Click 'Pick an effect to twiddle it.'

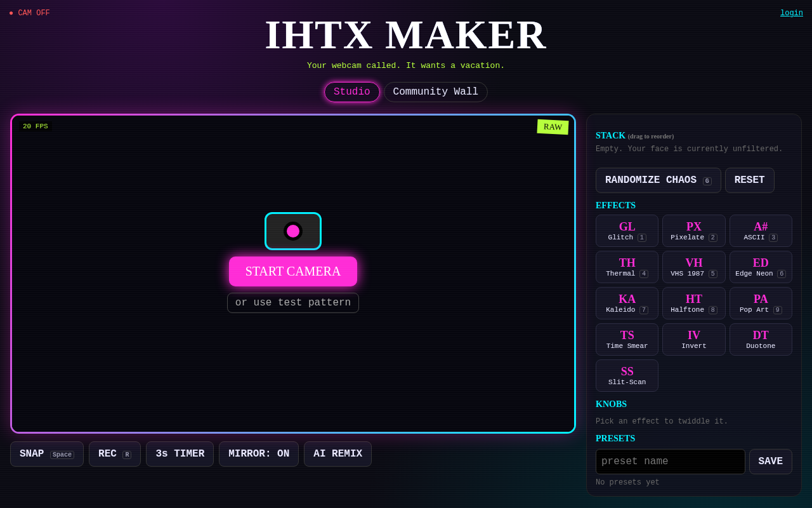(662, 422)
